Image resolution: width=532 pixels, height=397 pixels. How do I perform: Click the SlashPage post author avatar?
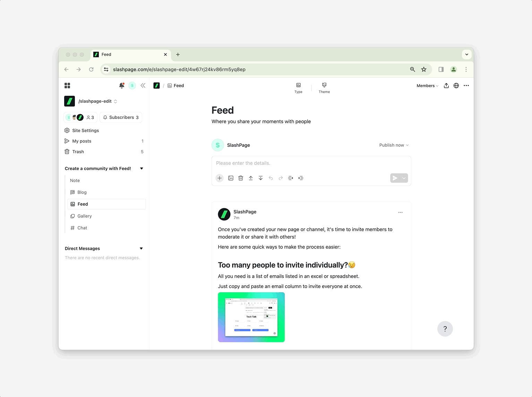pos(224,214)
